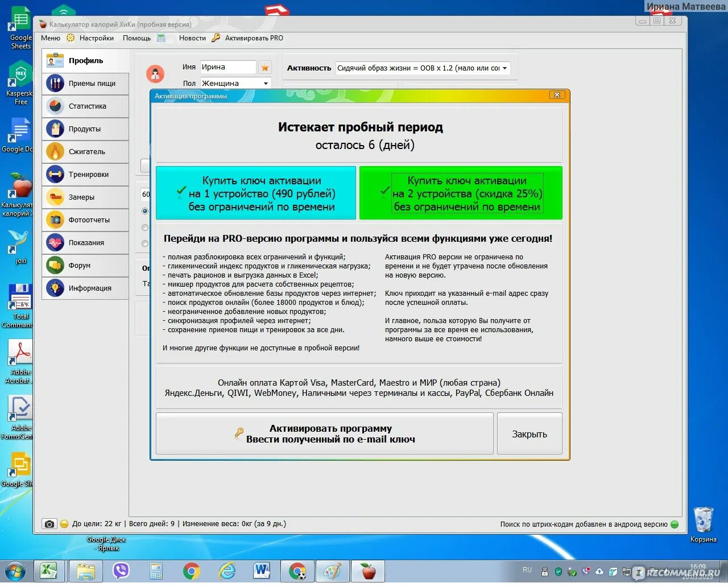This screenshot has width=728, height=587.
Task: Click the calculator icon beside Помощь menu
Action: click(x=161, y=38)
